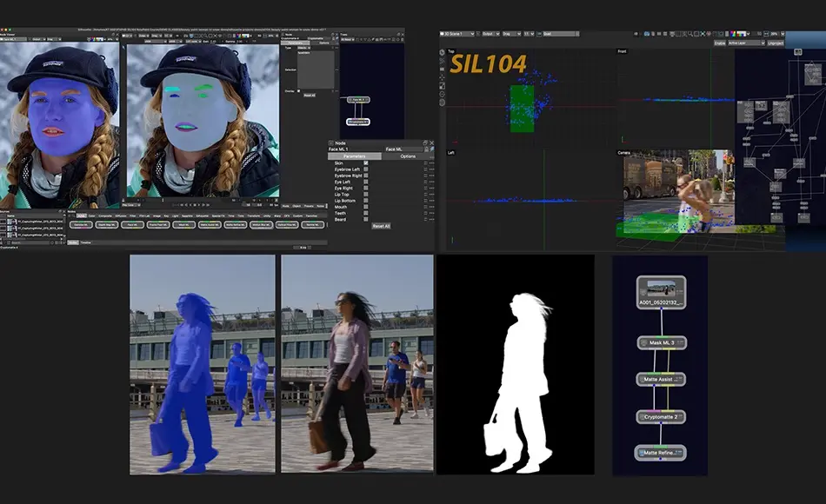Open the 39% zoom level dropdown

pos(777,34)
